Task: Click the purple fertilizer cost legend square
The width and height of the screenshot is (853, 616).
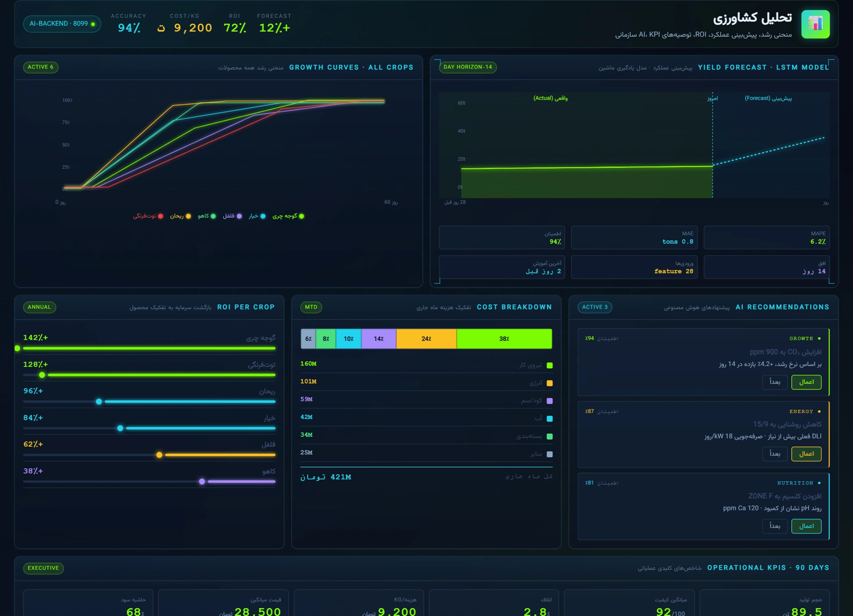Action: coord(550,401)
